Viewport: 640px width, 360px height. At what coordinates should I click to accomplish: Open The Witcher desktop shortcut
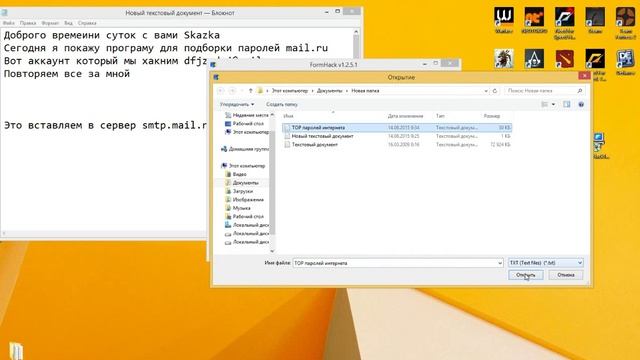504,18
